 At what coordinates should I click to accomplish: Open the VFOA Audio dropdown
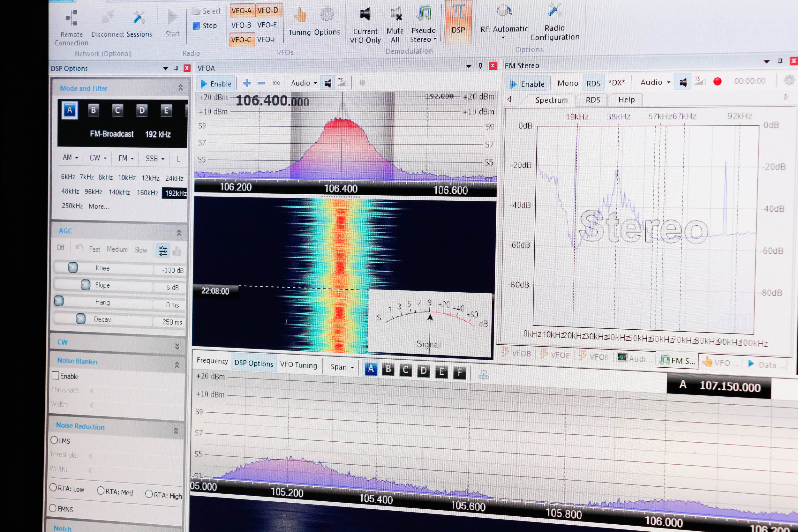tap(304, 83)
